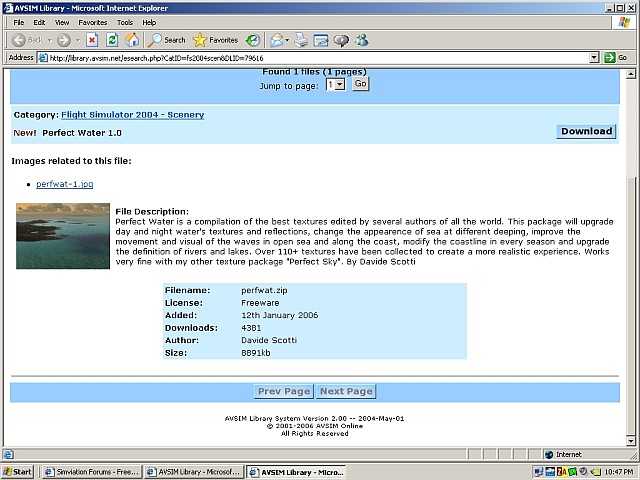The image size is (640, 480).
Task: Refresh the page with the Refresh icon
Action: click(112, 40)
